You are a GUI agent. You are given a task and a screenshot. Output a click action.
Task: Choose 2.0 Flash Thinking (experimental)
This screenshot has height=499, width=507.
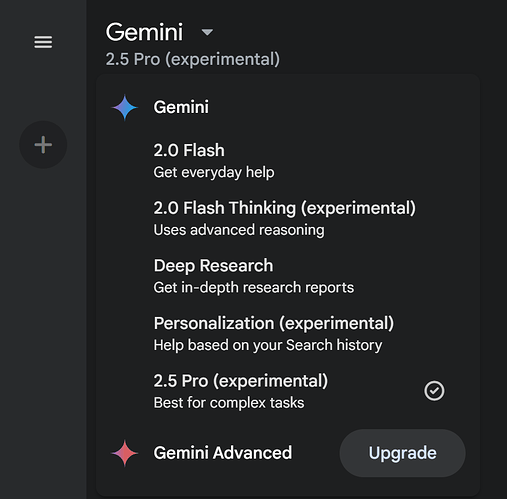(x=288, y=218)
